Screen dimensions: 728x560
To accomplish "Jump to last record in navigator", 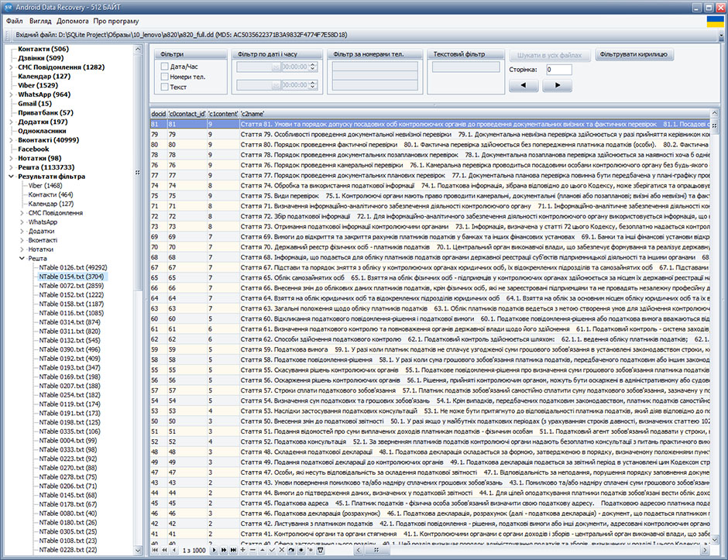I will tap(233, 550).
